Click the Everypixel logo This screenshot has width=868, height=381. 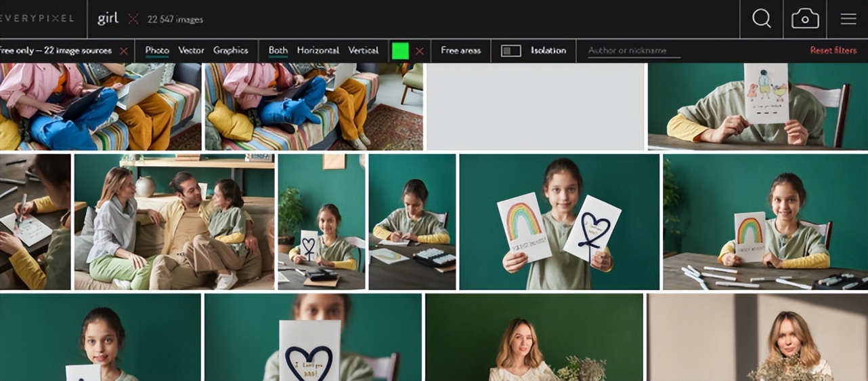pos(37,19)
